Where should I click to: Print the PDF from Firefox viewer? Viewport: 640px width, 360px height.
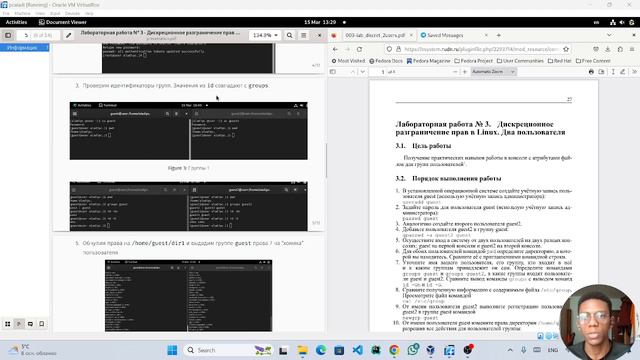click(591, 72)
